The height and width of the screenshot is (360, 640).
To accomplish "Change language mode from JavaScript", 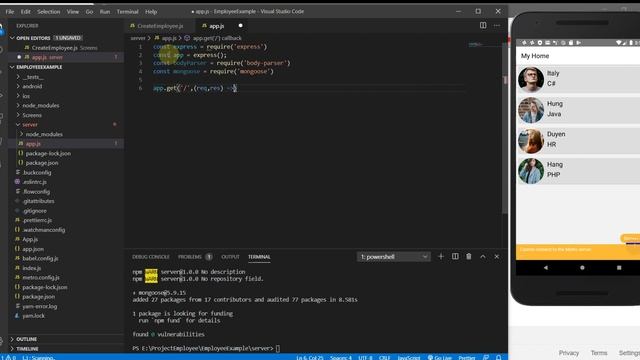I will click(409, 358).
